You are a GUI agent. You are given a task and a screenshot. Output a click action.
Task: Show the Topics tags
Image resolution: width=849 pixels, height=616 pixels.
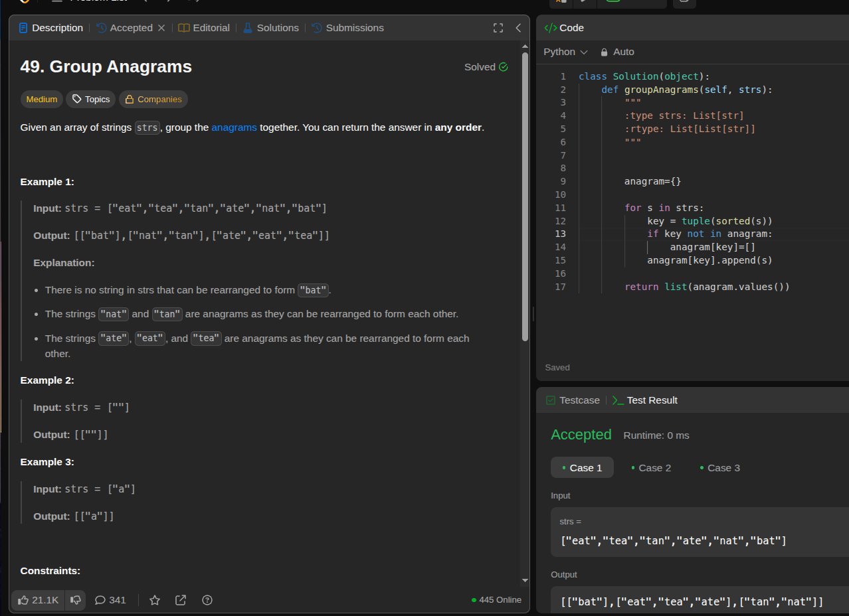point(91,100)
